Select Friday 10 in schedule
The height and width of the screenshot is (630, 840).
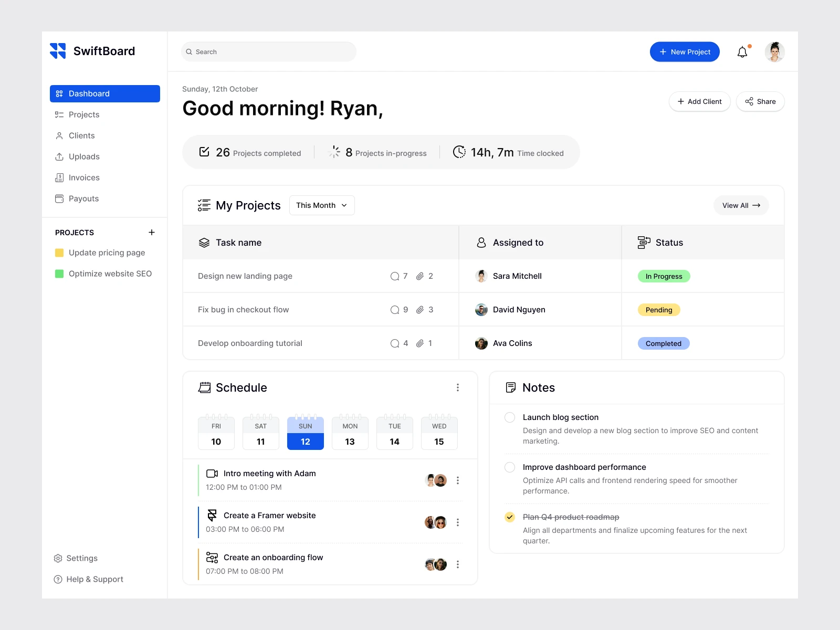coord(216,433)
